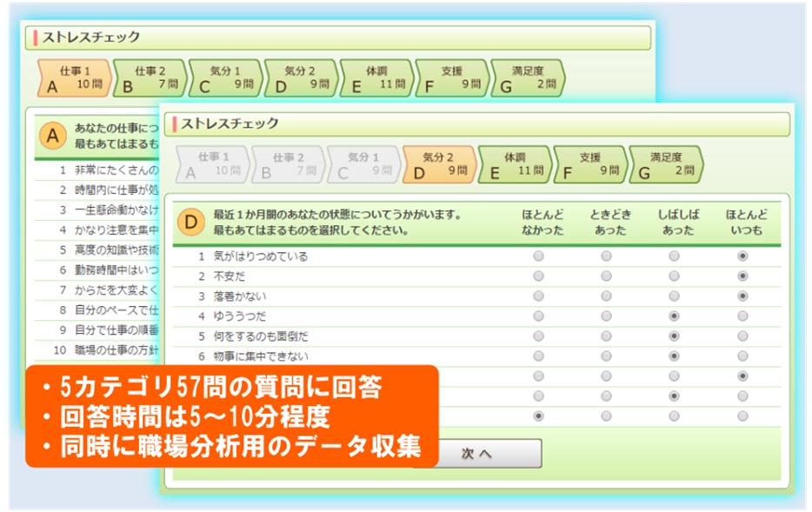Image resolution: width=812 pixels, height=512 pixels.
Task: Select ほとんどなかった for 物事に集中できない
Action: 538,356
